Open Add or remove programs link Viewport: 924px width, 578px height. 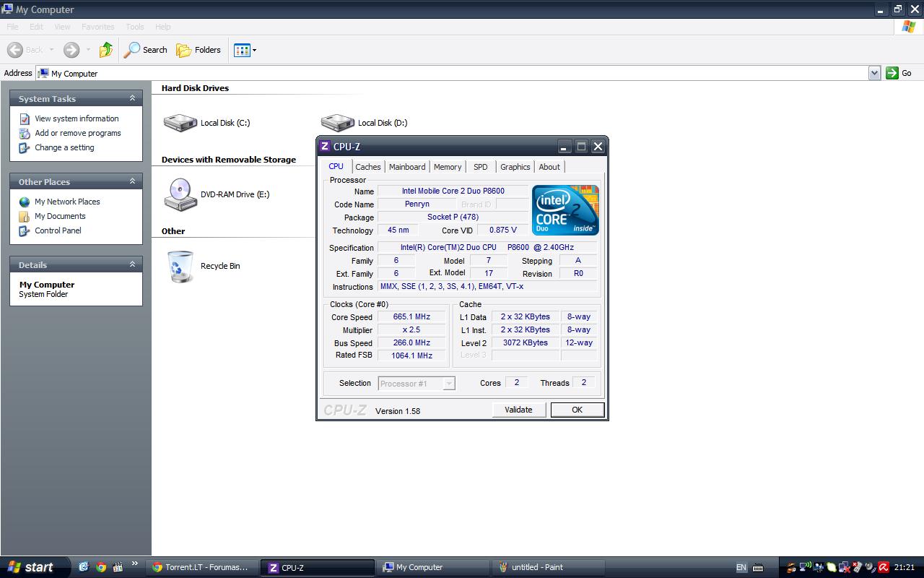click(78, 133)
